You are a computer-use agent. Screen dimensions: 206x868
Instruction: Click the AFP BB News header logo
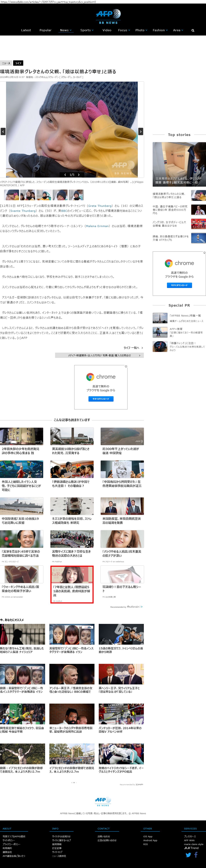[108, 17]
